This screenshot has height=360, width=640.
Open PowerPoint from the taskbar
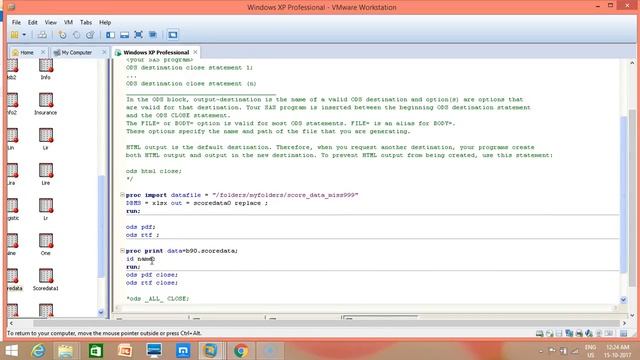125,351
